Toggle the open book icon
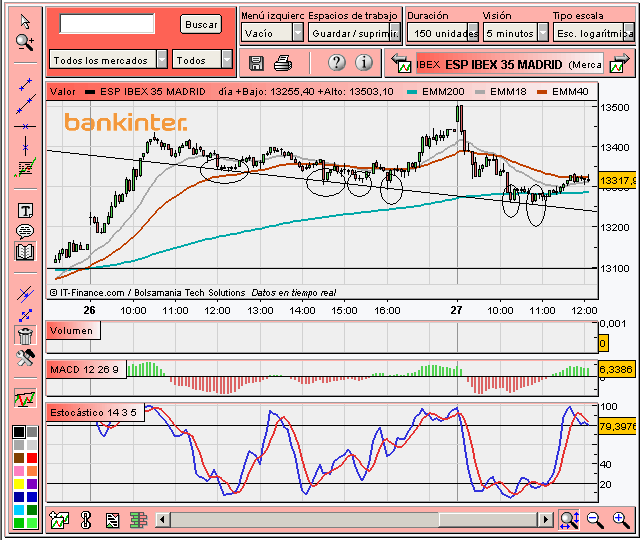Screen dimensions: 641x540 click(25, 252)
